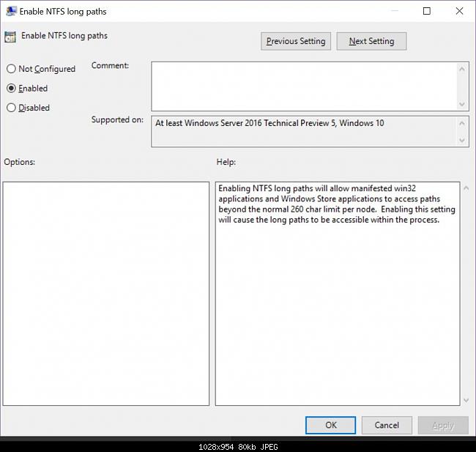
Task: Click the Comment box scroll up arrow
Action: click(462, 69)
